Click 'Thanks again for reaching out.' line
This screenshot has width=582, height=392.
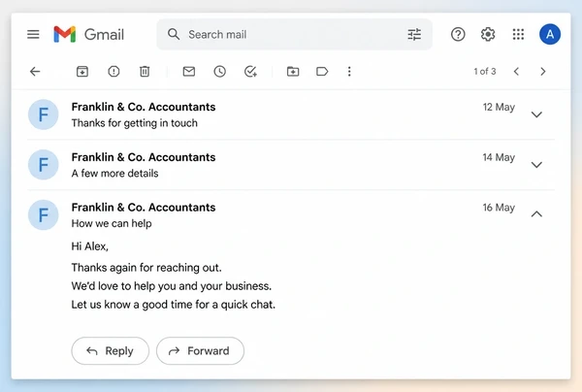[146, 268]
